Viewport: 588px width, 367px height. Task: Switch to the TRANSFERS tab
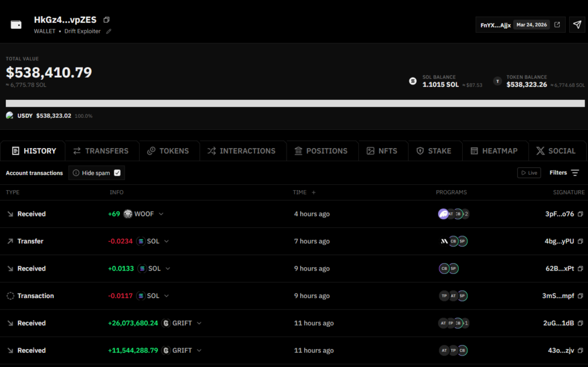(x=101, y=151)
